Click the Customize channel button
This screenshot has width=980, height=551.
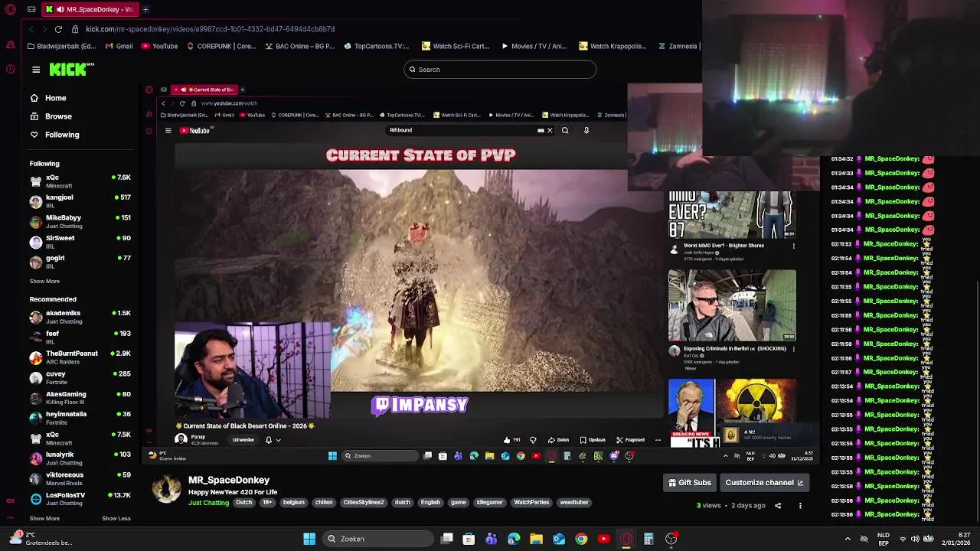tap(764, 483)
